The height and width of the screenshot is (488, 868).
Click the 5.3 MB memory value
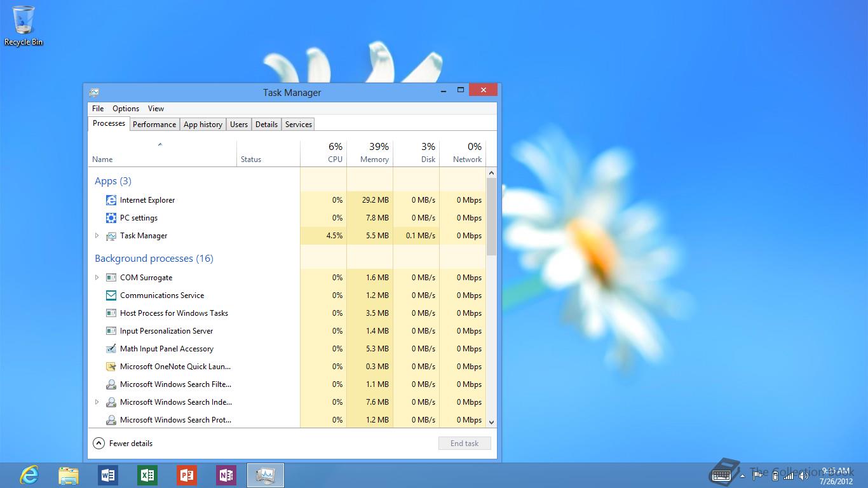377,349
